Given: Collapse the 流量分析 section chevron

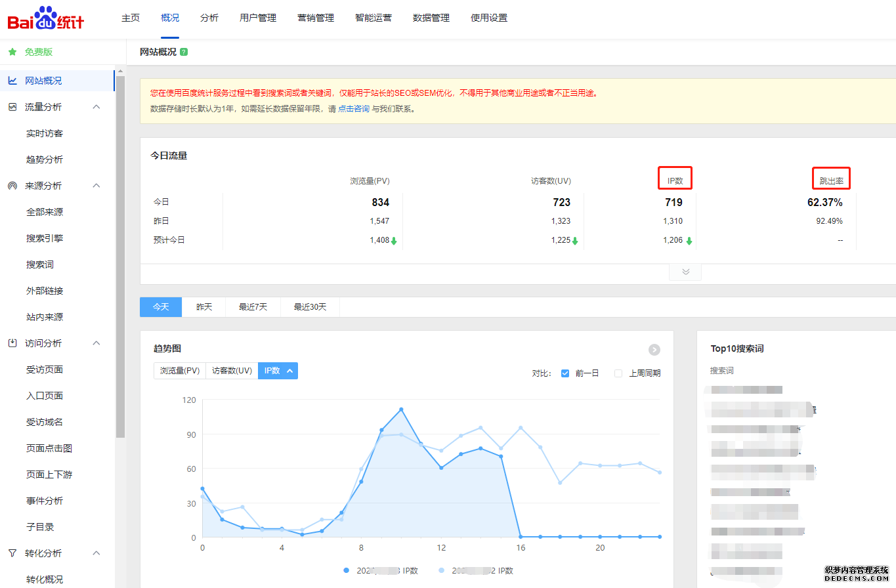Looking at the screenshot, I should tap(96, 107).
